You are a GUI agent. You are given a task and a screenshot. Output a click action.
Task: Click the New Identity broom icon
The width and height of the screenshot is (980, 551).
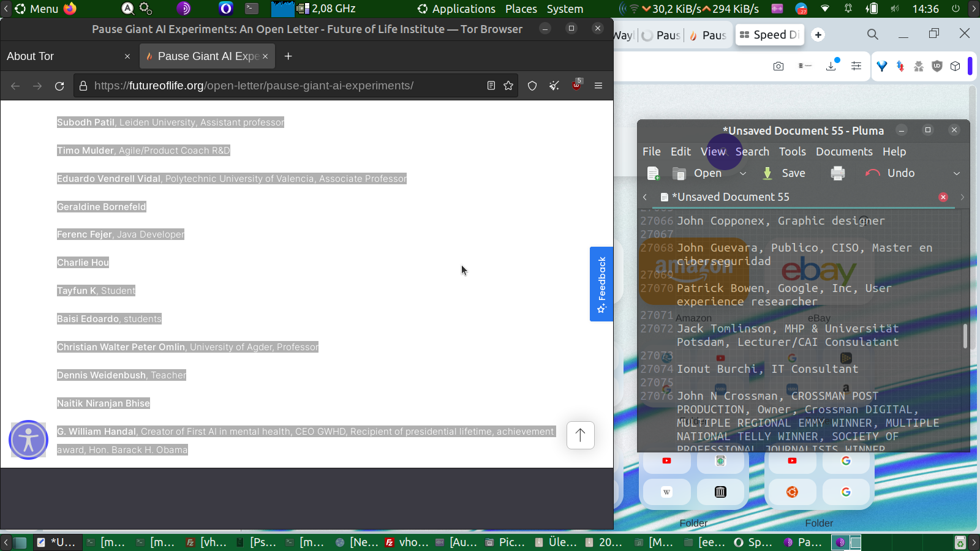coord(554,86)
